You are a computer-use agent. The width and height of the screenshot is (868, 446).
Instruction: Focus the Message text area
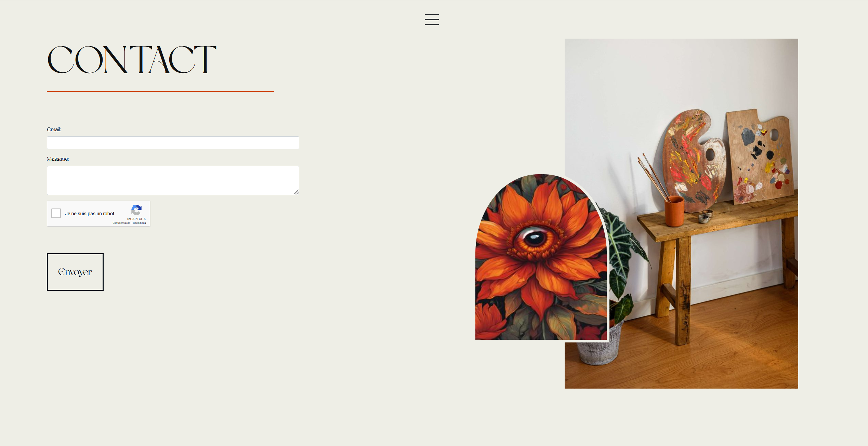pos(173,180)
